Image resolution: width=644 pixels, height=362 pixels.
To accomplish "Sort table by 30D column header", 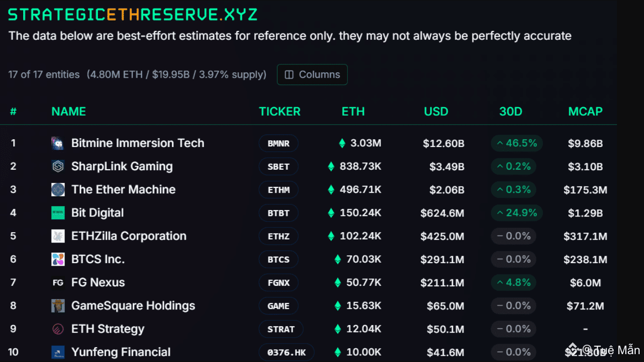I will 511,112.
